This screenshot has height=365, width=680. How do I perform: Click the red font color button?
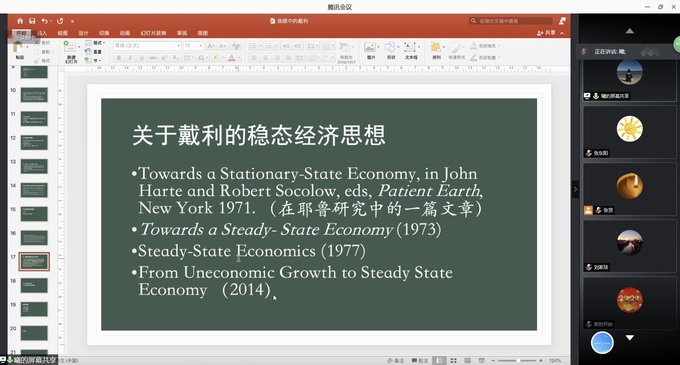tap(232, 58)
